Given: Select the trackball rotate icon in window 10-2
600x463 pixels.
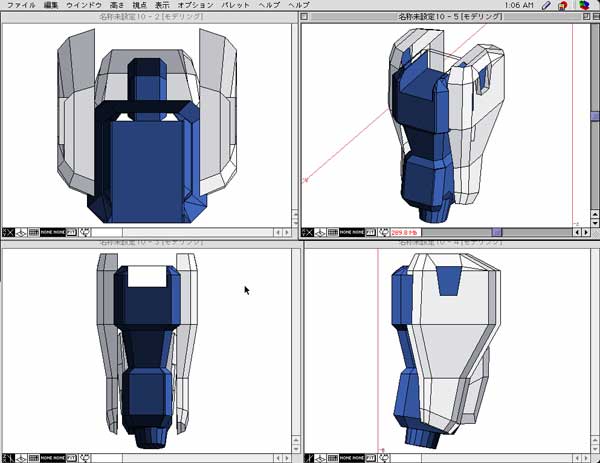Looking at the screenshot, I should pyautogui.click(x=85, y=232).
